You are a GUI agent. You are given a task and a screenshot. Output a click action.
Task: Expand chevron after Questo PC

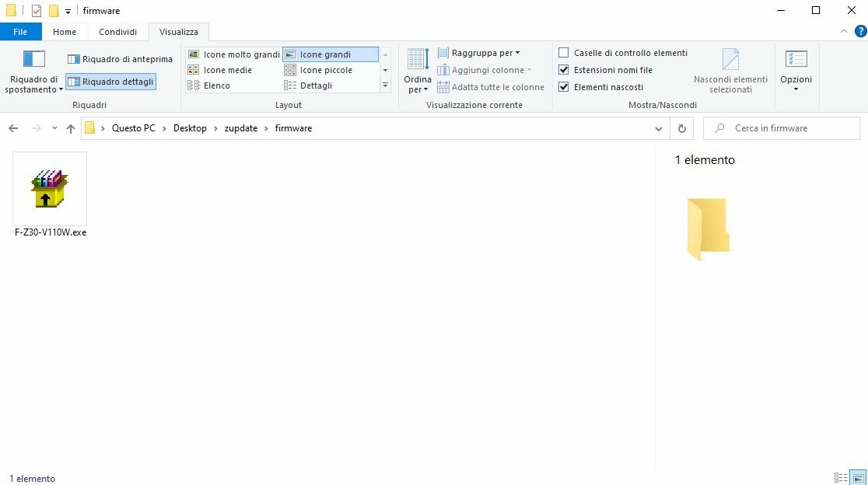[164, 128]
